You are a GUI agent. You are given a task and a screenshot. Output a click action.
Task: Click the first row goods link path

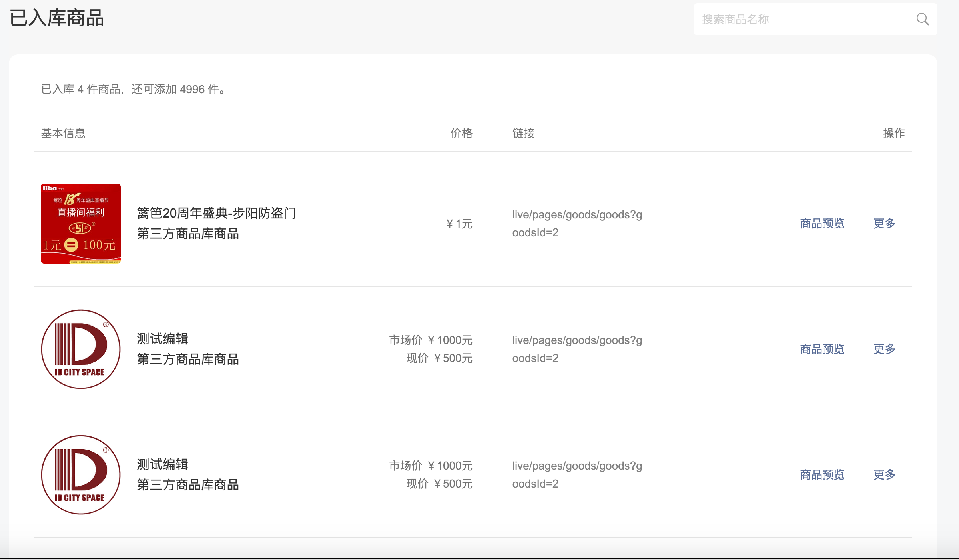click(576, 224)
